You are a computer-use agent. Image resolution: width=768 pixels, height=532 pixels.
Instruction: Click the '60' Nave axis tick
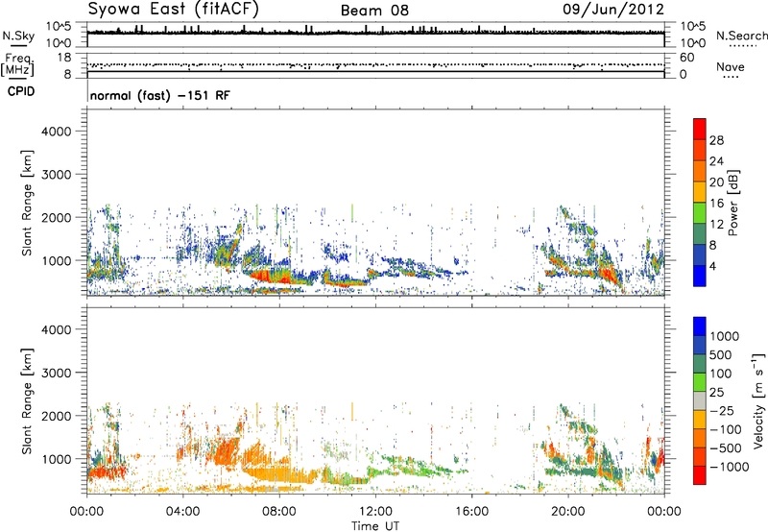(x=686, y=58)
